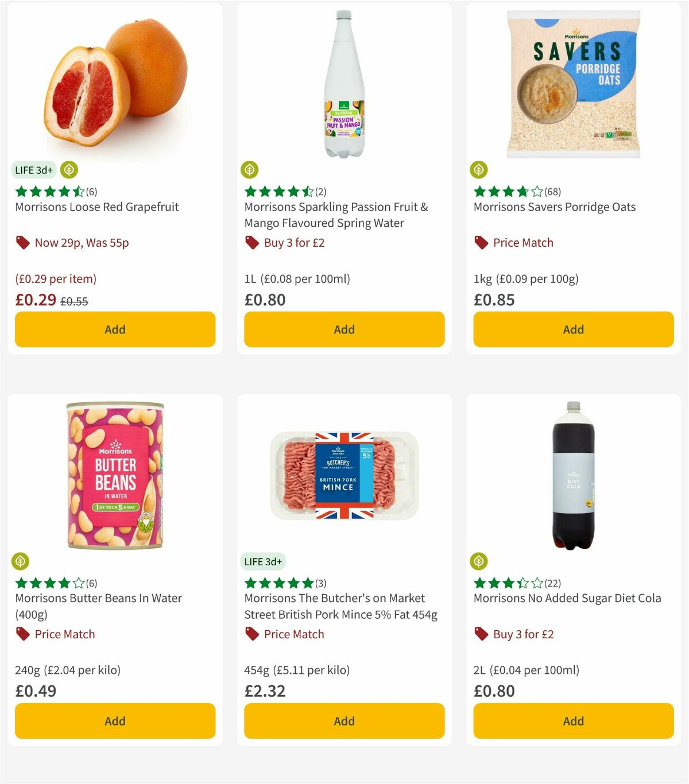Image resolution: width=689 pixels, height=784 pixels.
Task: Click the leaf icon for Butter Beans In Water
Action: [21, 561]
